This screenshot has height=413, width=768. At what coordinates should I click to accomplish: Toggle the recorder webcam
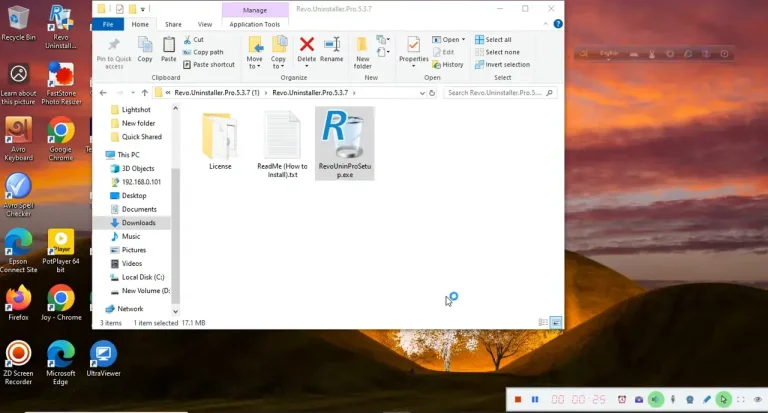690,400
